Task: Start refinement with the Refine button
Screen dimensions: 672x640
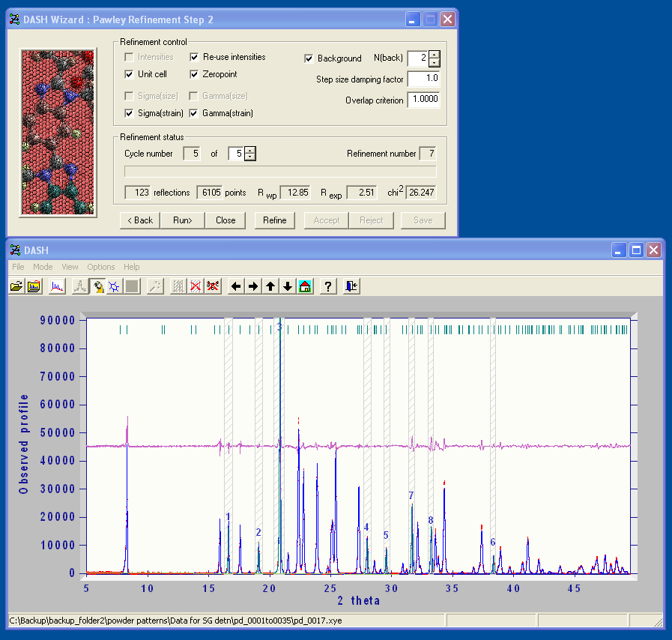Action: coord(275,220)
